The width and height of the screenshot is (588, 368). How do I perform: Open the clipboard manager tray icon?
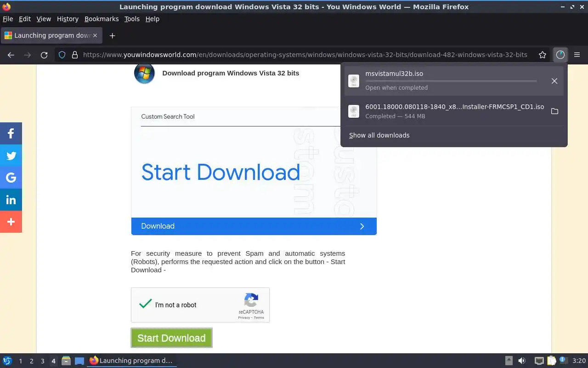(551, 361)
